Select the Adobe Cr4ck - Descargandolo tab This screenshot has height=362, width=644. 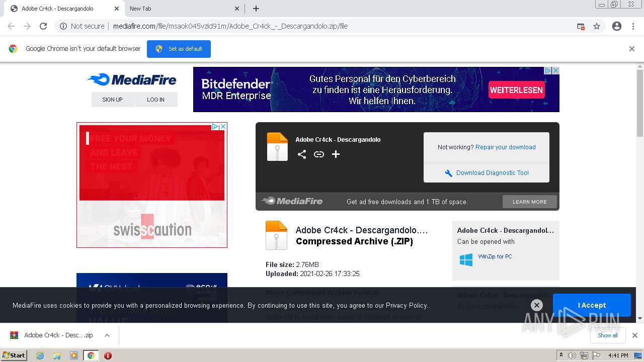[63, 9]
